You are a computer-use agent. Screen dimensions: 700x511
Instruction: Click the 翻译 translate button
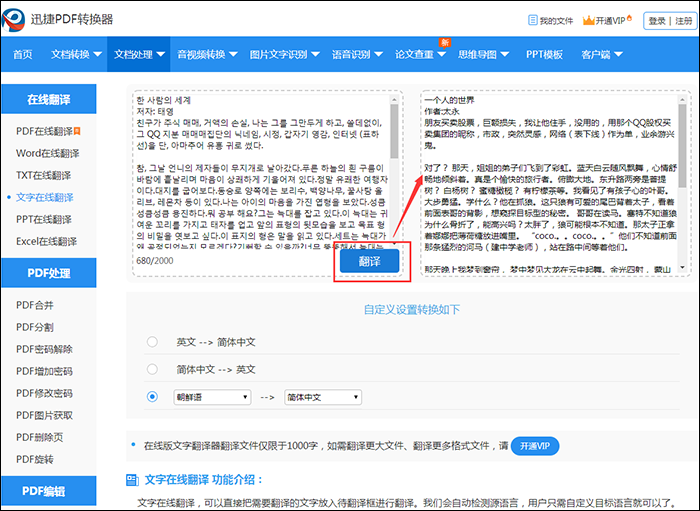(x=369, y=261)
